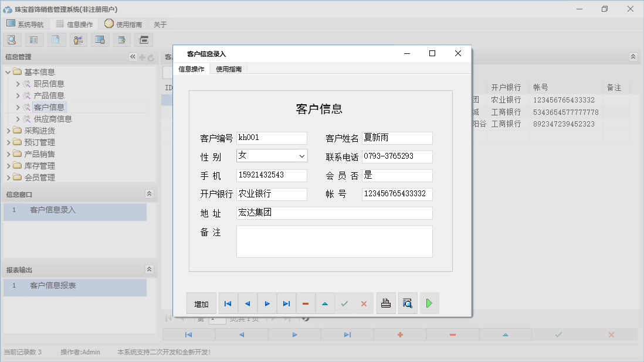644x362 pixels.
Task: Select 供应商信息 in the tree
Action: 53,119
